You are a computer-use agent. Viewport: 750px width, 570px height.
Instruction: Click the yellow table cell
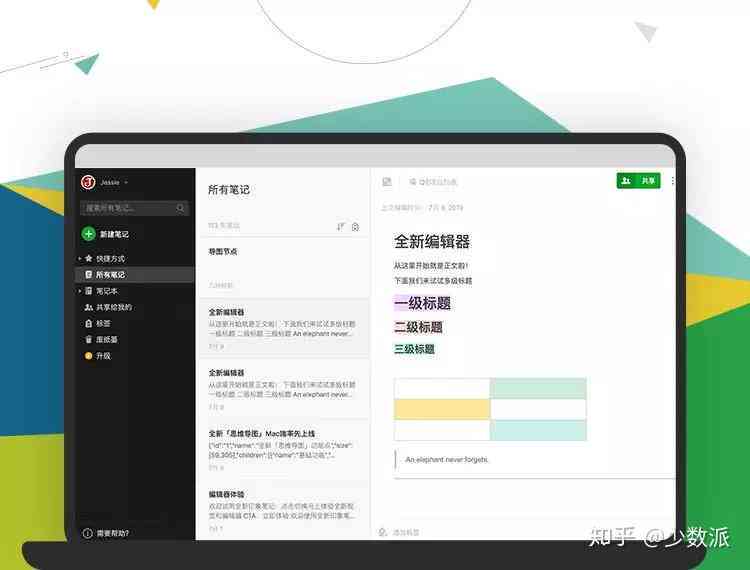pyautogui.click(x=442, y=409)
